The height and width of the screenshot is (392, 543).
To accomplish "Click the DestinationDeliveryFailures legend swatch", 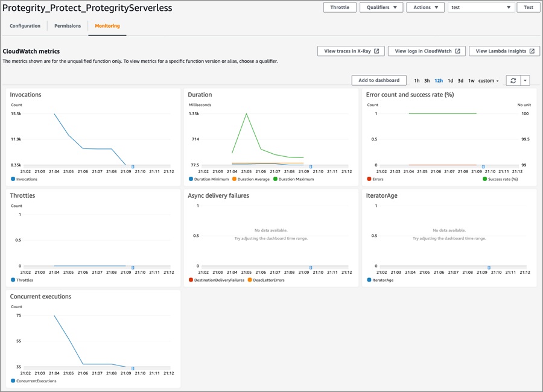I will pos(191,280).
